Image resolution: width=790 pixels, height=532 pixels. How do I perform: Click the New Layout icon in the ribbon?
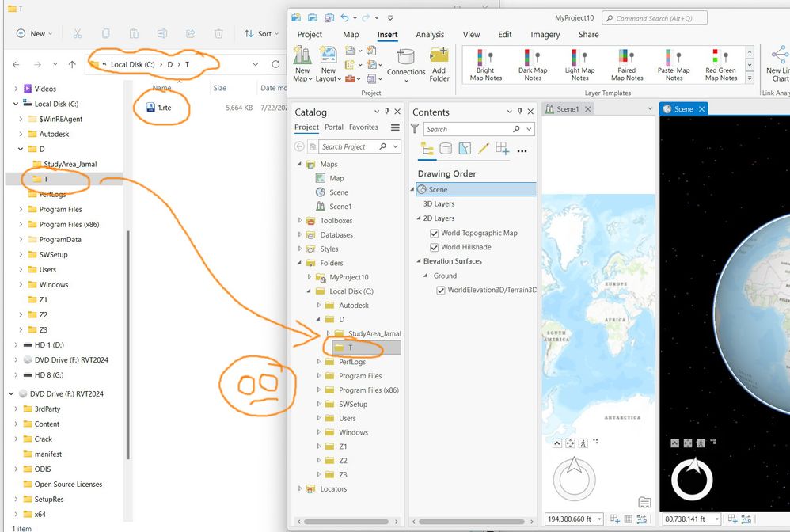point(329,55)
